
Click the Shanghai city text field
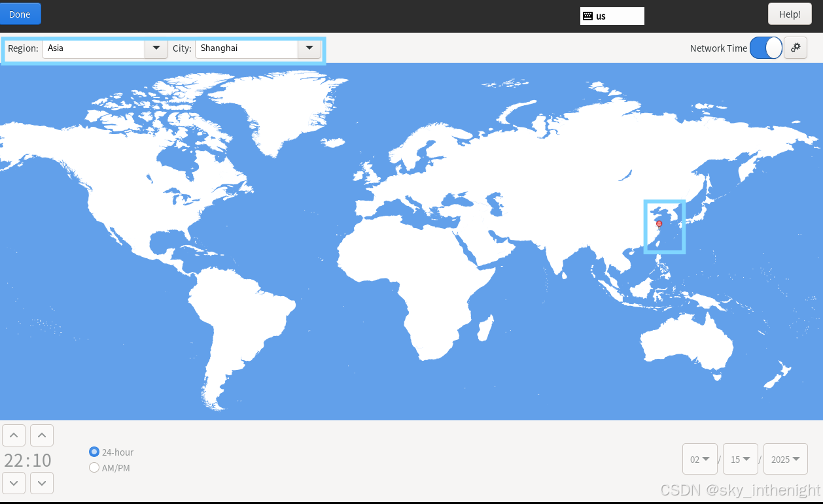[x=247, y=48]
